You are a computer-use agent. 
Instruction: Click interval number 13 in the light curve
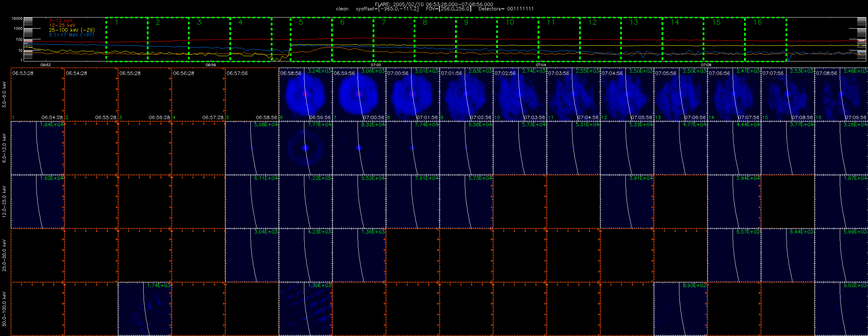click(x=634, y=23)
